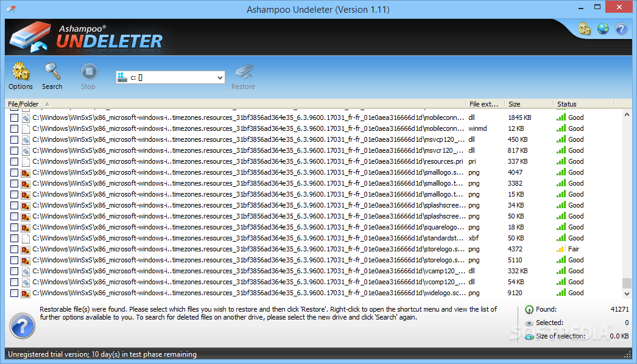Click the 817 KB size cell

(x=518, y=150)
